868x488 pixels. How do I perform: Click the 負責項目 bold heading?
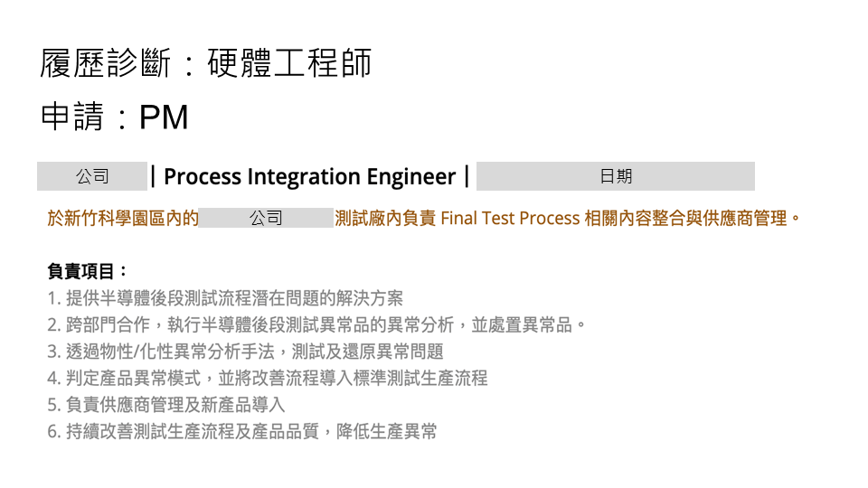(x=80, y=271)
